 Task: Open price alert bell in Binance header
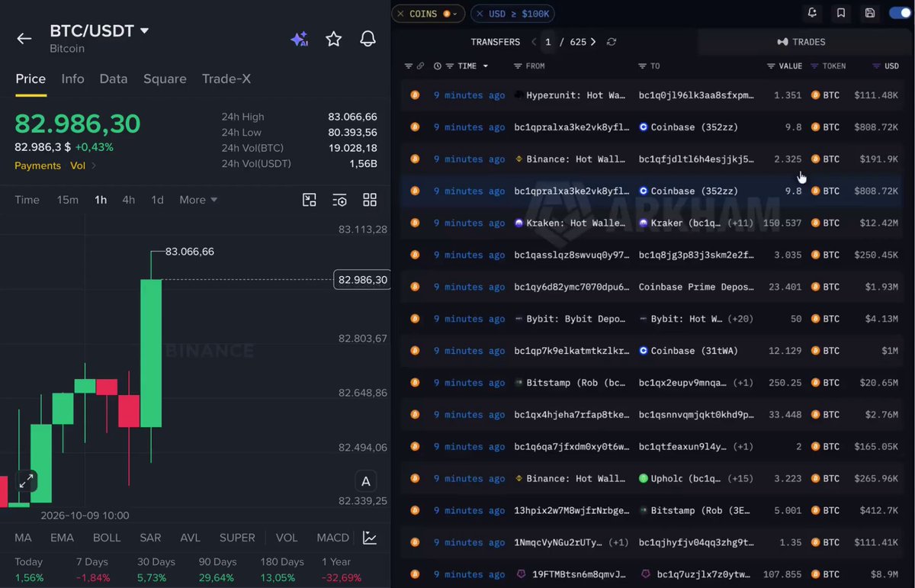coord(368,39)
